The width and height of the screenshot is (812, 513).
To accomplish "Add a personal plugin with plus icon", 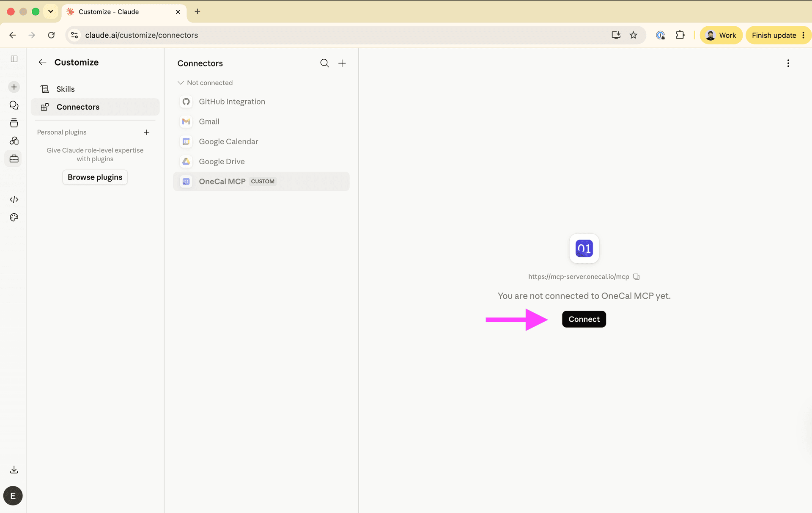I will point(147,132).
